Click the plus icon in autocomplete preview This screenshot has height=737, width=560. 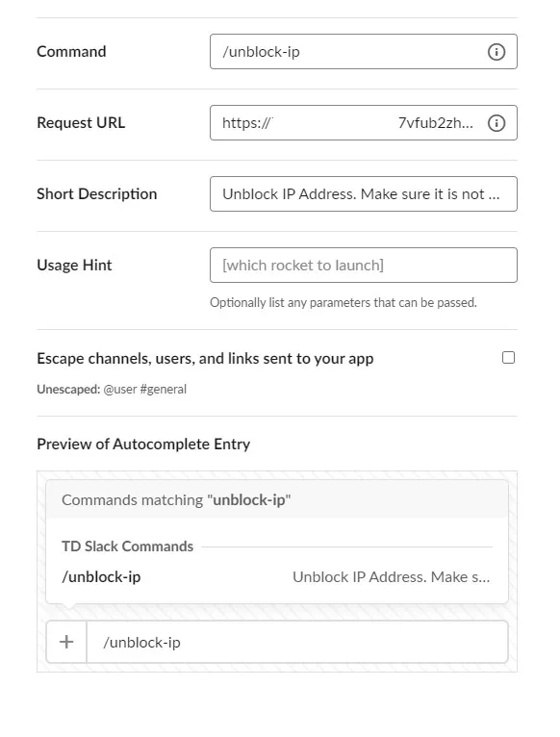66,642
